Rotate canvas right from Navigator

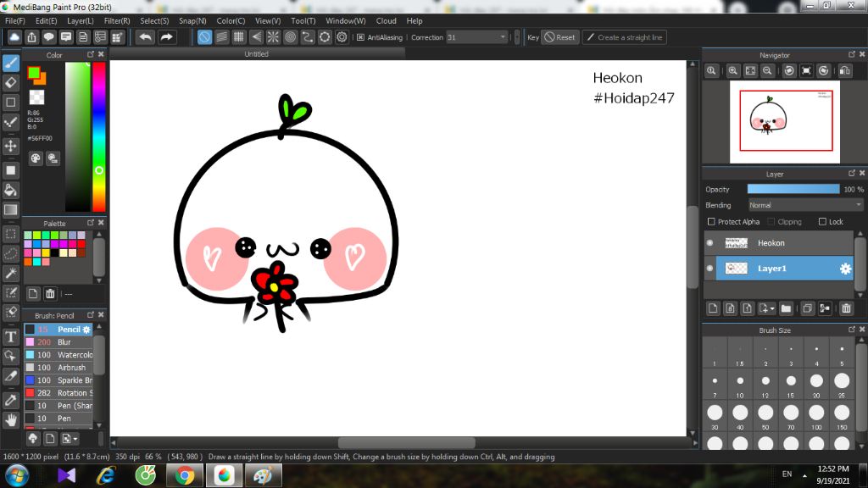824,71
